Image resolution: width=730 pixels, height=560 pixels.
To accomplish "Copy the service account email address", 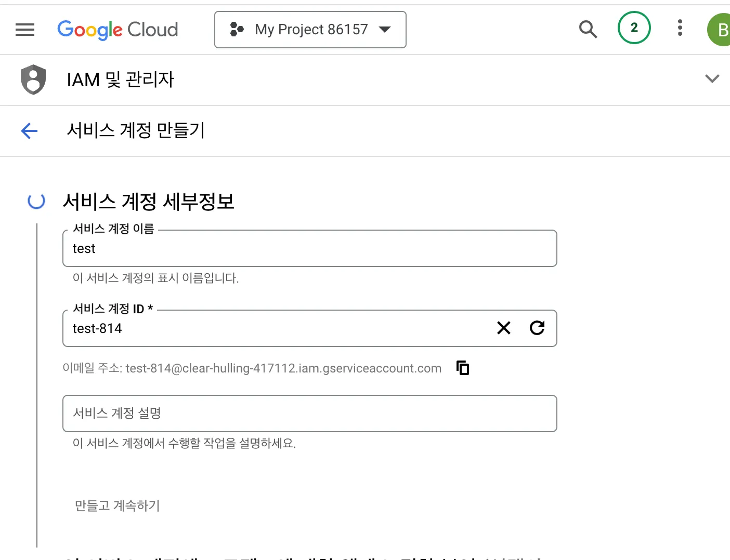I will click(462, 368).
